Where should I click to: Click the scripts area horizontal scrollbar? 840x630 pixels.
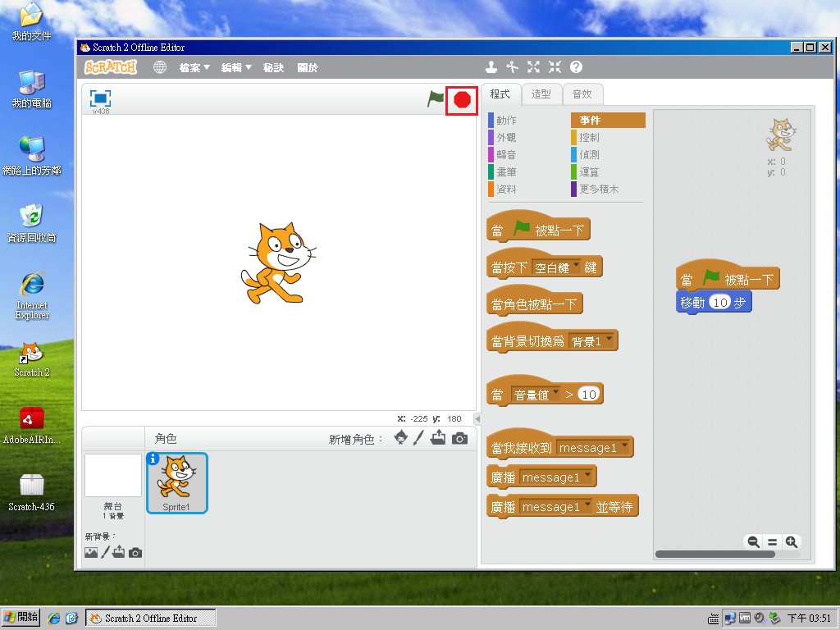715,554
